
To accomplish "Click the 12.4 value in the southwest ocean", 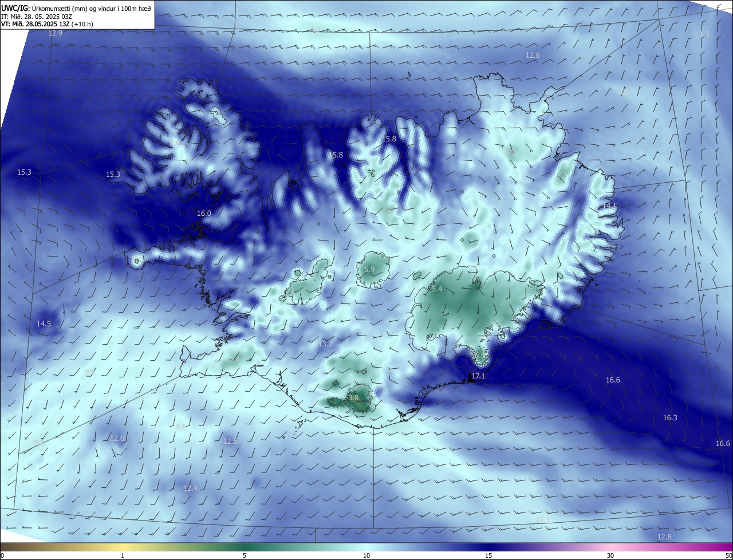I will click(190, 488).
